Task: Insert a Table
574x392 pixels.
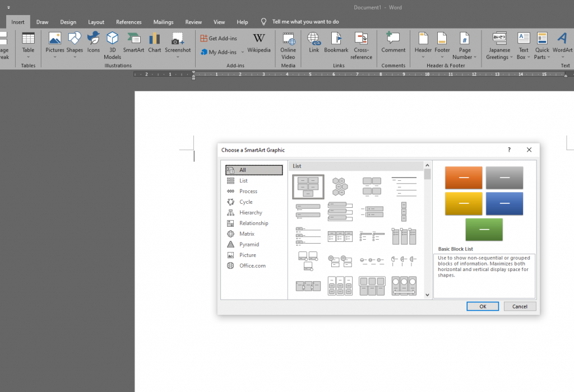Action: click(x=27, y=45)
